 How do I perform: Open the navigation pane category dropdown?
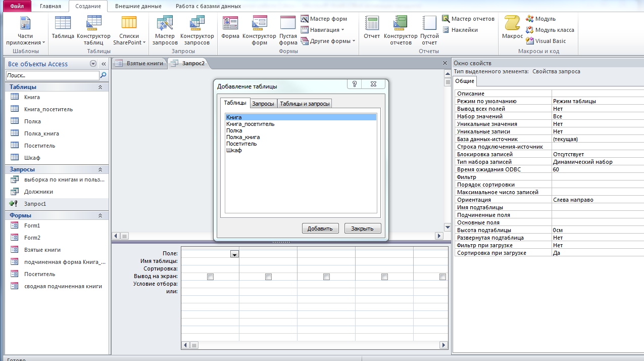[93, 64]
